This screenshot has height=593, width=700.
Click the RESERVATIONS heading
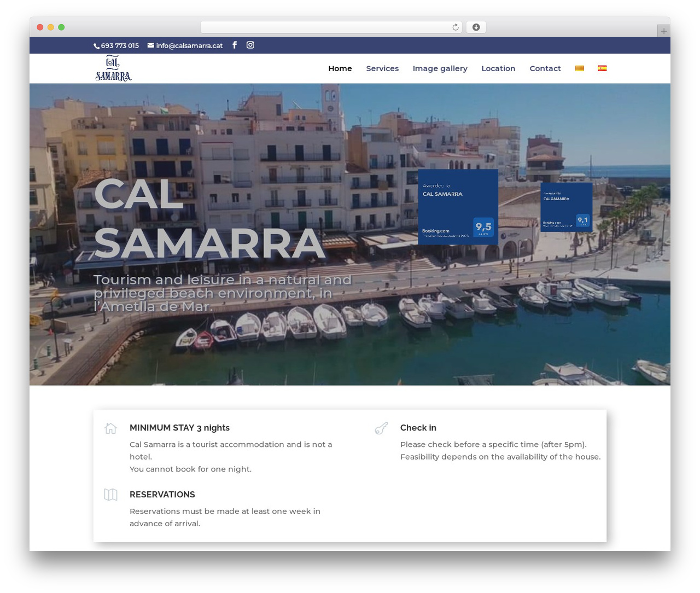click(x=162, y=495)
